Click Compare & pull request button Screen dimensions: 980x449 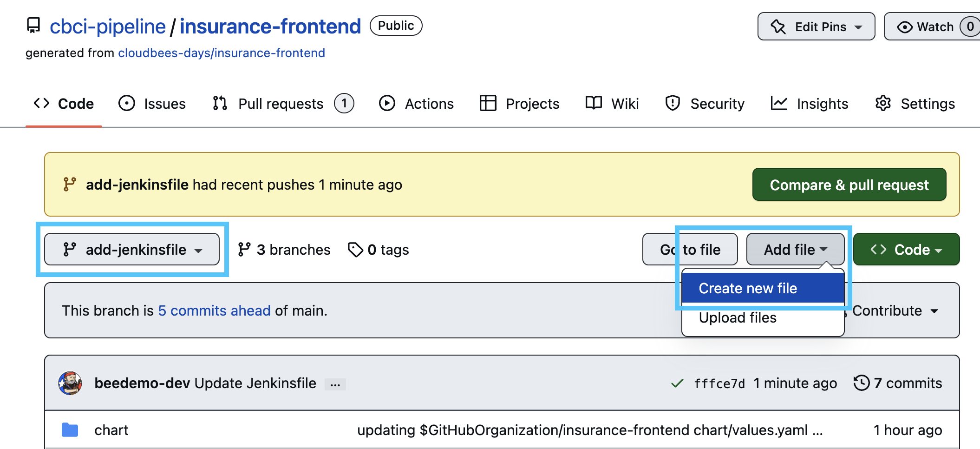pyautogui.click(x=849, y=185)
